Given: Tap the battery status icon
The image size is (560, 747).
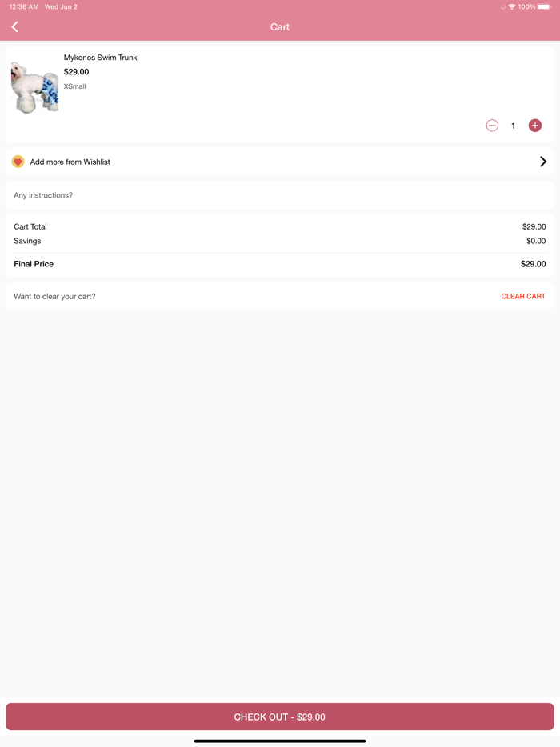Looking at the screenshot, I should pyautogui.click(x=544, y=6).
